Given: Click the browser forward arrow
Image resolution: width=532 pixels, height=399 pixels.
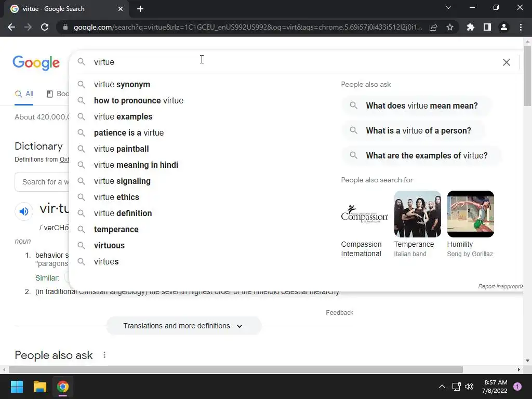Looking at the screenshot, I should pos(28,27).
